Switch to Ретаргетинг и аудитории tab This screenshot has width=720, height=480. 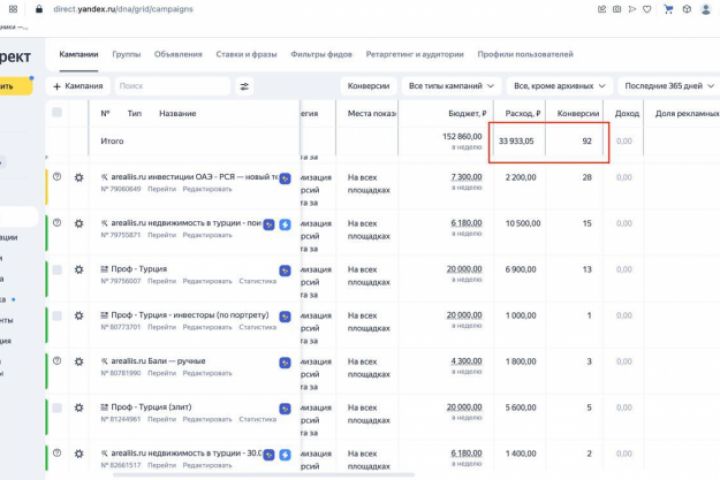pos(415,54)
